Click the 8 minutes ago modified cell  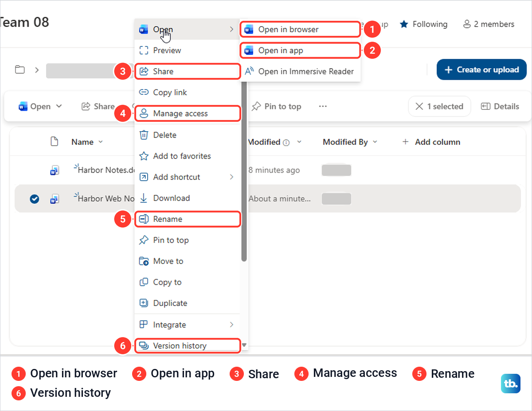274,170
